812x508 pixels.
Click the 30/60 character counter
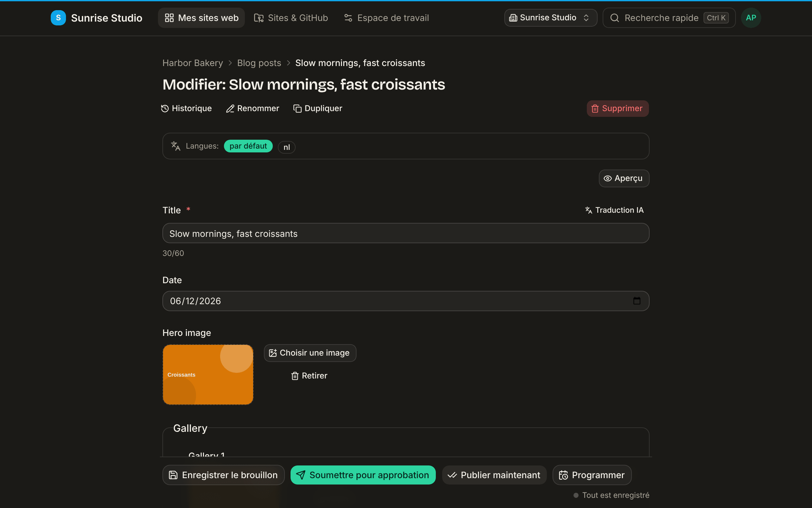coord(173,253)
